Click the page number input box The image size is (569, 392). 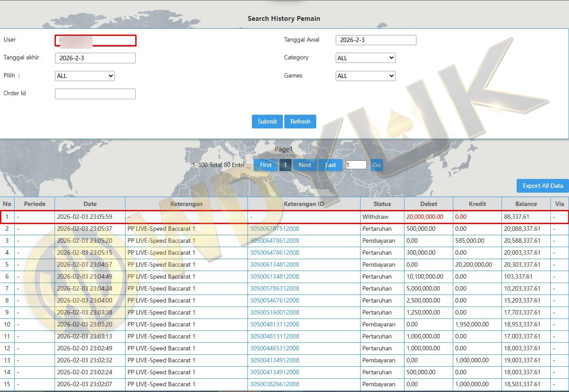(x=356, y=165)
